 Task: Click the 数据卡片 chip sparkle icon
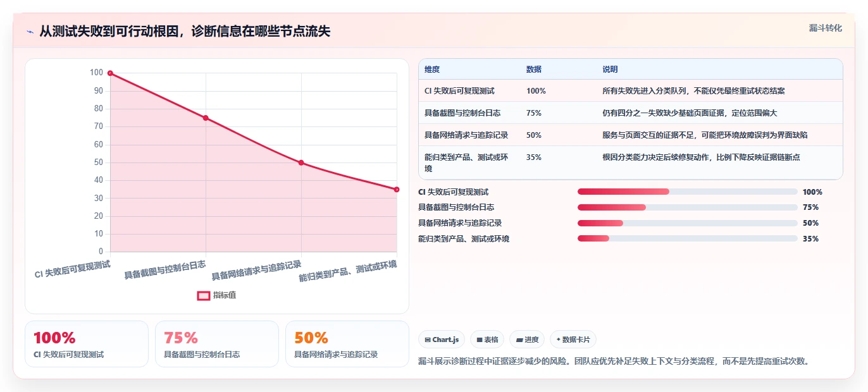pyautogui.click(x=558, y=340)
